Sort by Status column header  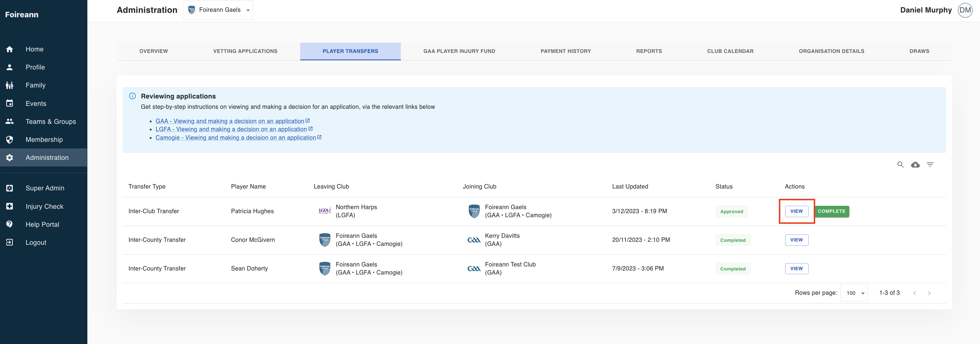pyautogui.click(x=723, y=186)
